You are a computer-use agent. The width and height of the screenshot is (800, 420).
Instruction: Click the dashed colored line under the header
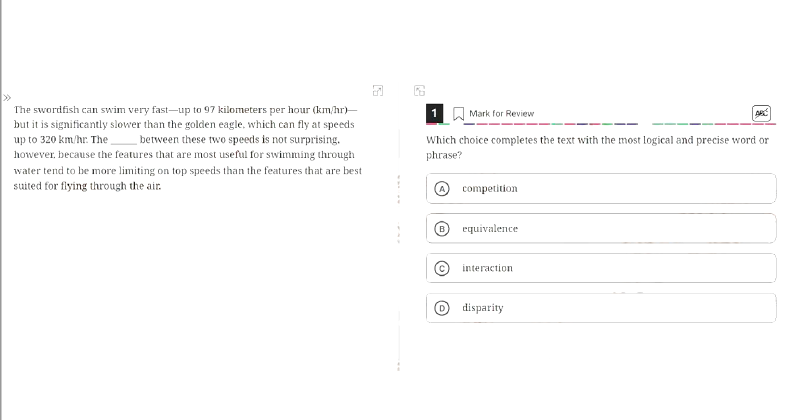pos(601,123)
